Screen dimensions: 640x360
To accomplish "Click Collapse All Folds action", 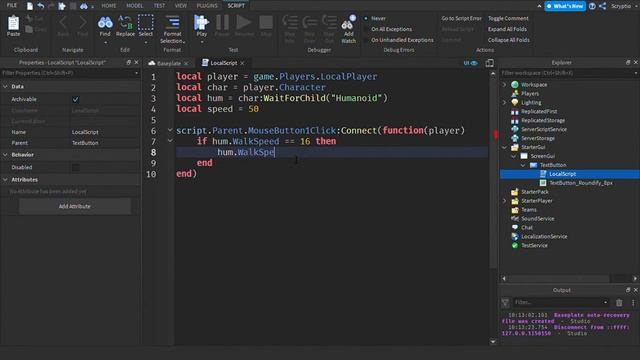I will [x=509, y=40].
